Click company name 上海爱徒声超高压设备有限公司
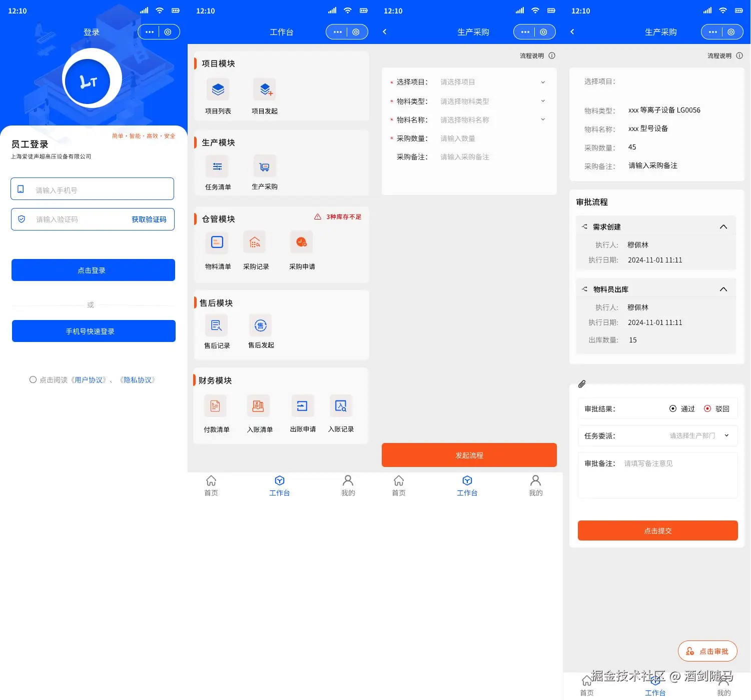 coord(51,156)
